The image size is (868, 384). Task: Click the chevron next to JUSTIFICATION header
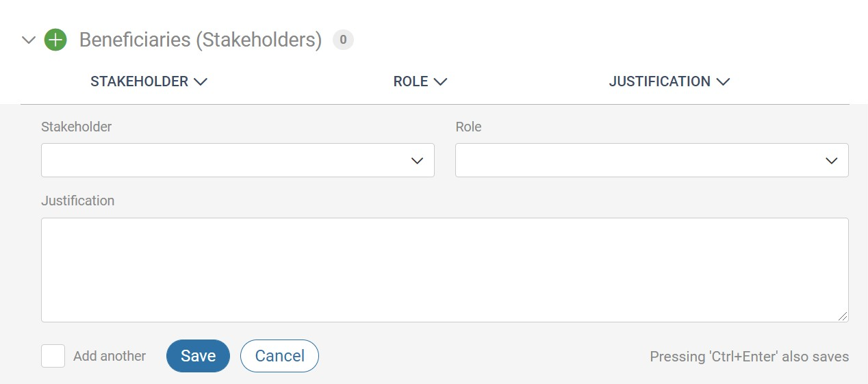[x=724, y=82]
